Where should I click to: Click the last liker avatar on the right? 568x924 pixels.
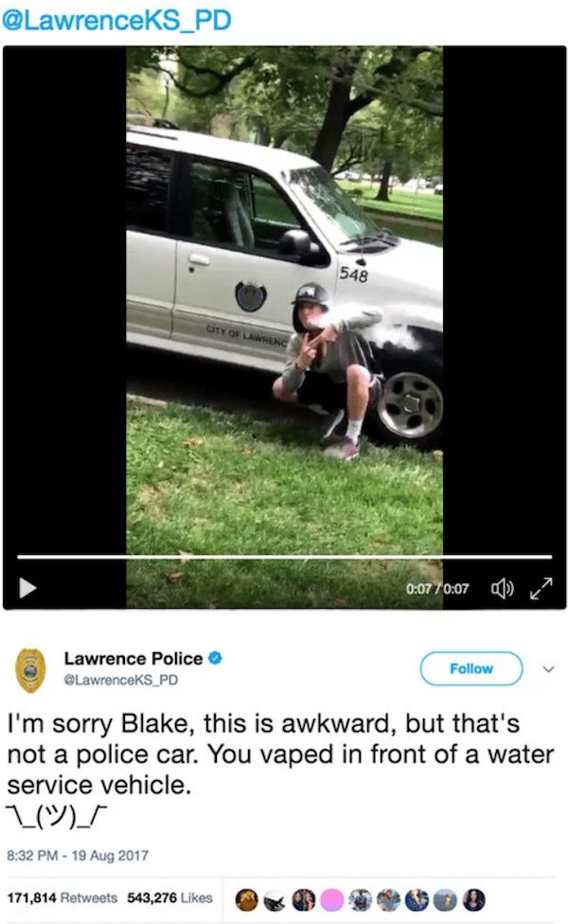[x=474, y=899]
